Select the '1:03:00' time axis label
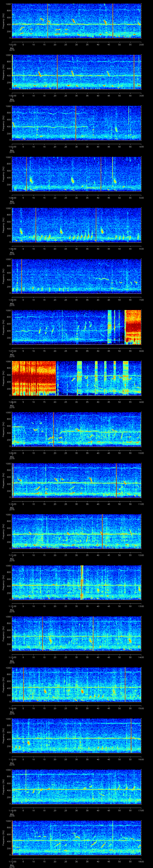Viewport: 153px width, 868px height. 12,147
